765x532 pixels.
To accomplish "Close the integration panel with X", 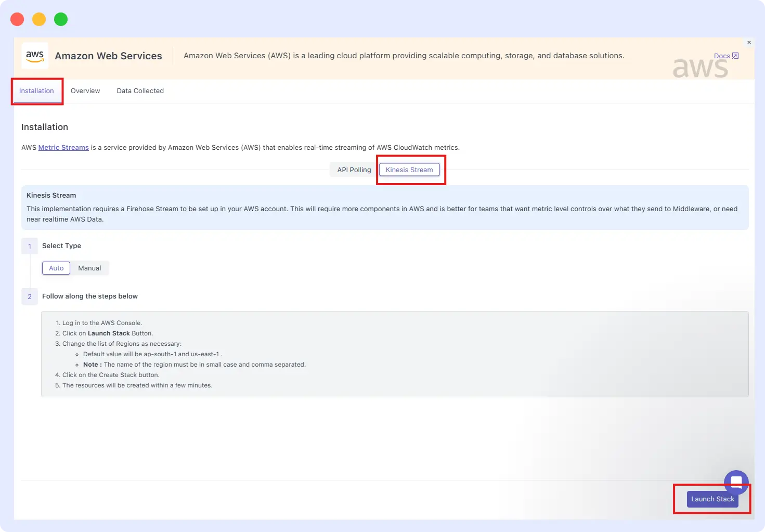I will (x=749, y=43).
